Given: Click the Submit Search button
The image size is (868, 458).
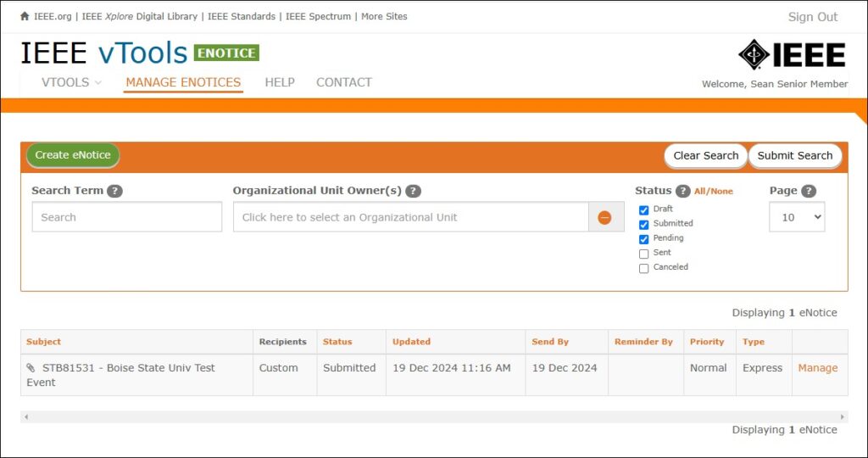Looking at the screenshot, I should click(x=795, y=155).
